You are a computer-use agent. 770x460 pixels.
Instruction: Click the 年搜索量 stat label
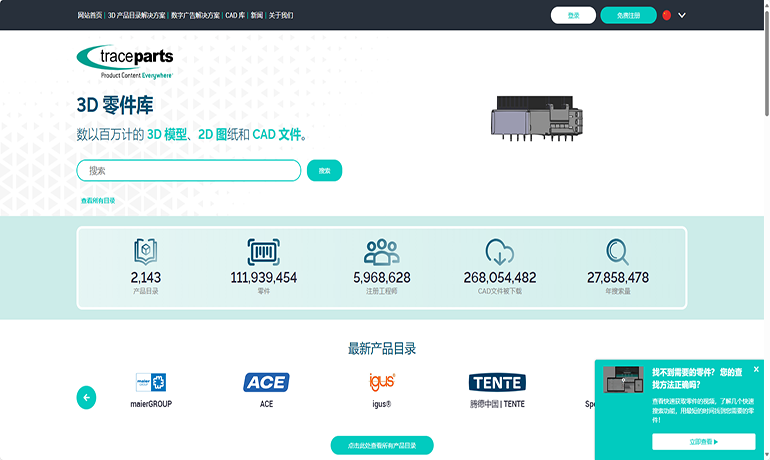(618, 292)
